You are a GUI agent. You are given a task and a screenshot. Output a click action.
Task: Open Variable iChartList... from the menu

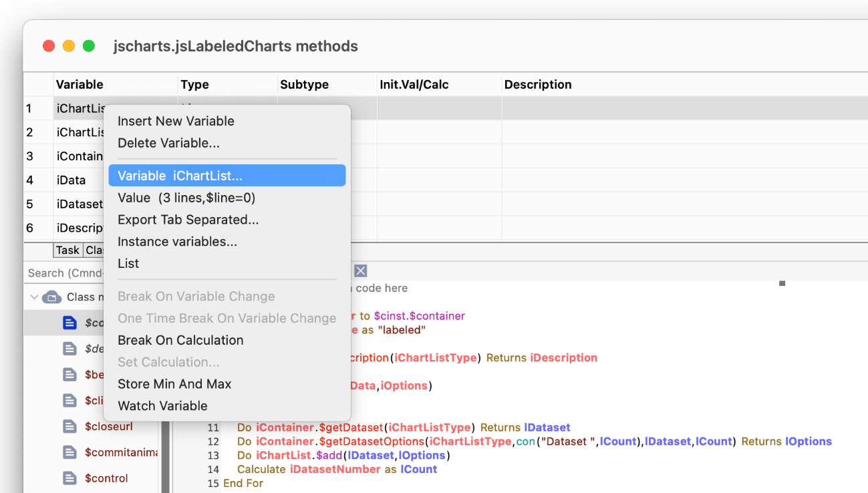180,176
